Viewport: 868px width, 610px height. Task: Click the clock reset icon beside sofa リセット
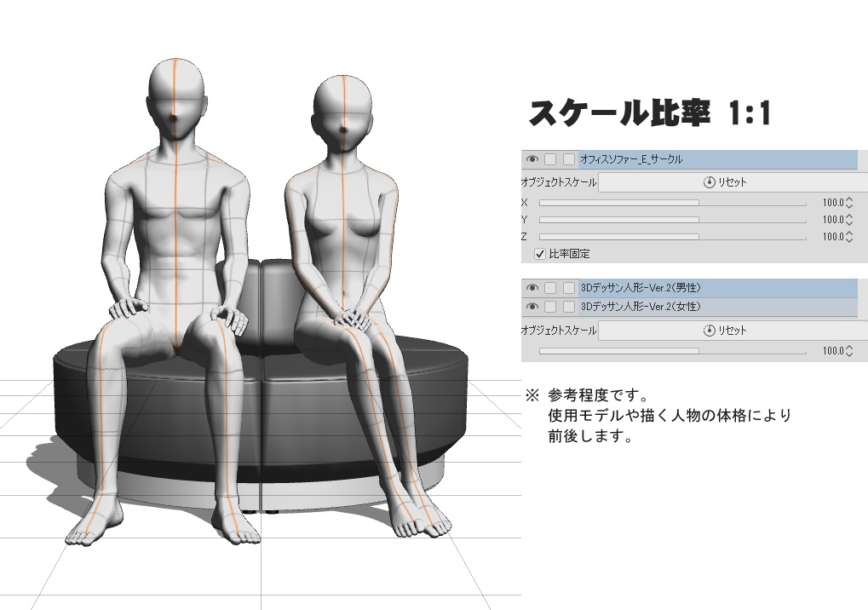[709, 181]
